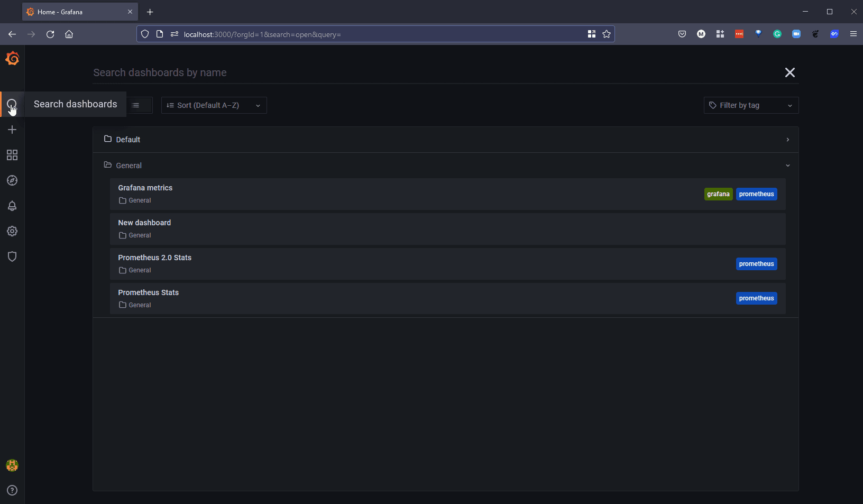Click the green grafana tag
Image resolution: width=863 pixels, height=504 pixels.
(x=718, y=194)
